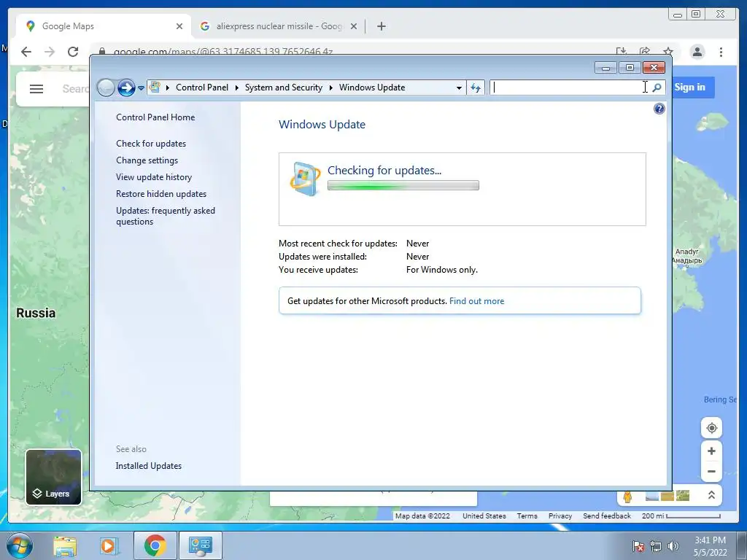This screenshot has width=747, height=560.
Task: Reload the Chrome page
Action: point(73,52)
